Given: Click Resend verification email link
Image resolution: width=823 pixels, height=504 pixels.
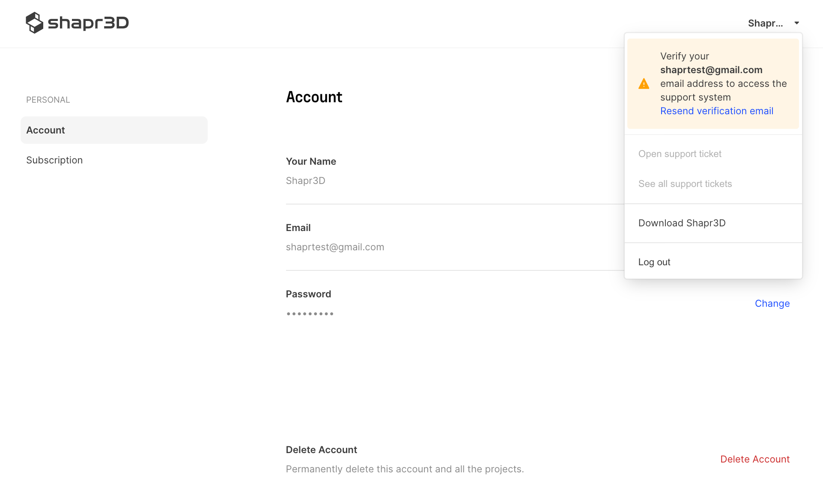Looking at the screenshot, I should pyautogui.click(x=716, y=111).
